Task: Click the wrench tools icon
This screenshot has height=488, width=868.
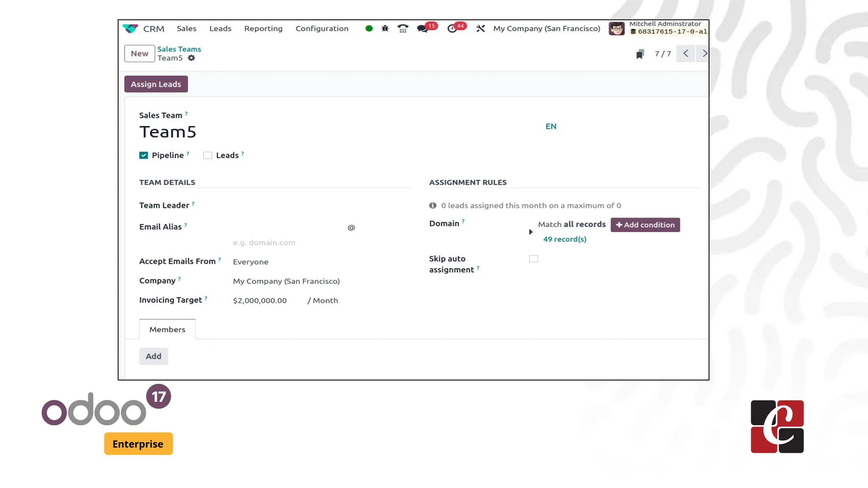Action: (x=480, y=28)
